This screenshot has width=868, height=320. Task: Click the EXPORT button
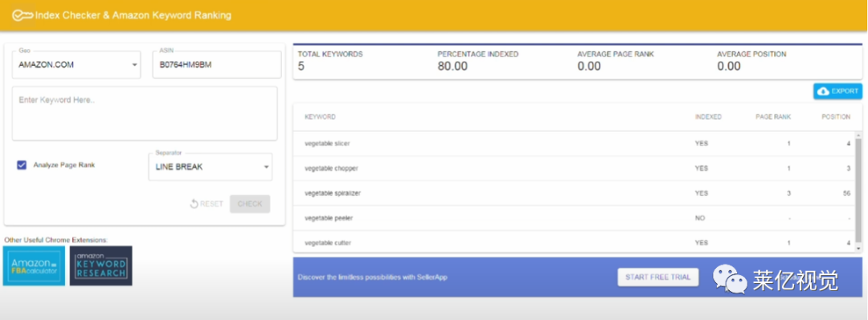point(837,92)
